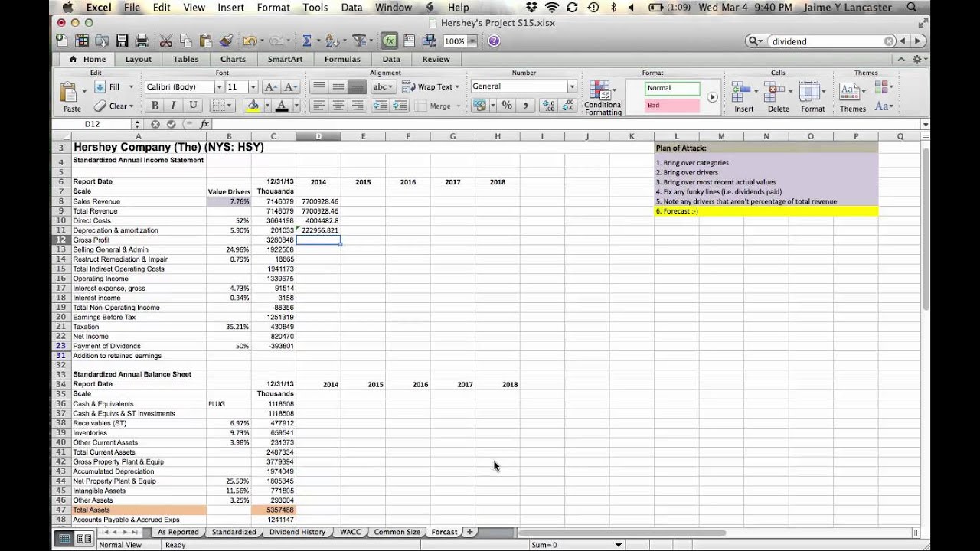Viewport: 980px width, 551px height.
Task: Click the decrease indent icon
Action: point(379,106)
